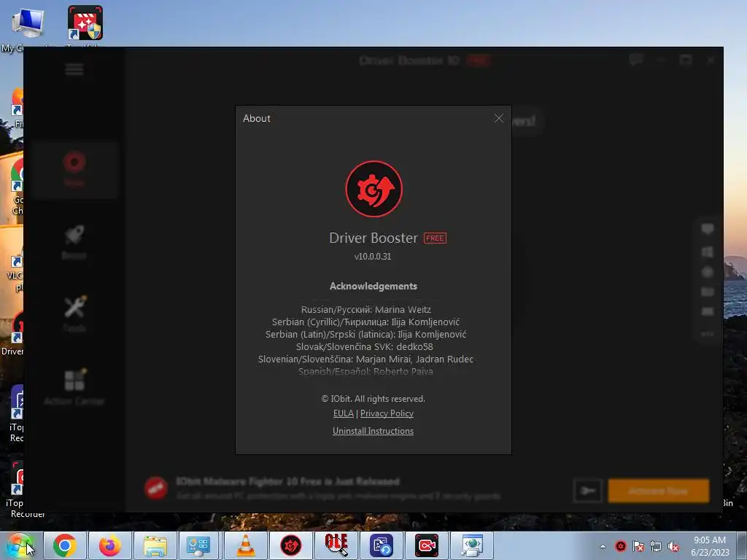747x560 pixels.
Task: Open the Privacy Policy link
Action: 387,413
